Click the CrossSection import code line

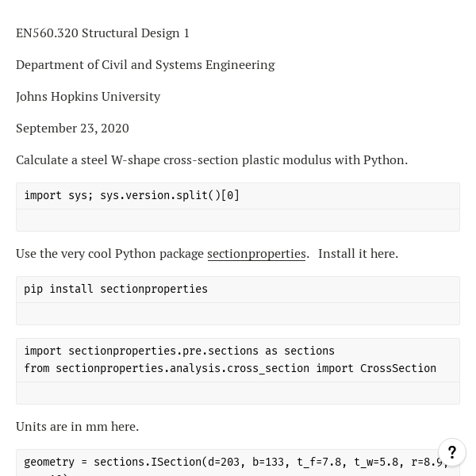tap(230, 369)
